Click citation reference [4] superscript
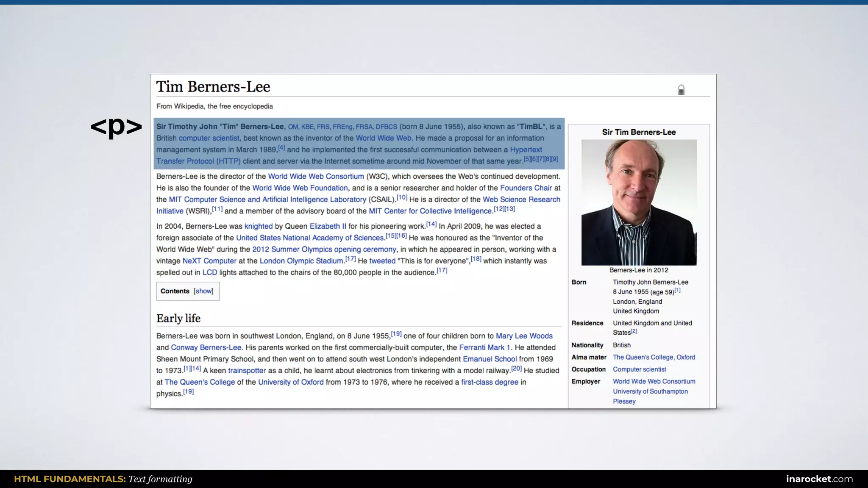This screenshot has height=488, width=868. [281, 148]
